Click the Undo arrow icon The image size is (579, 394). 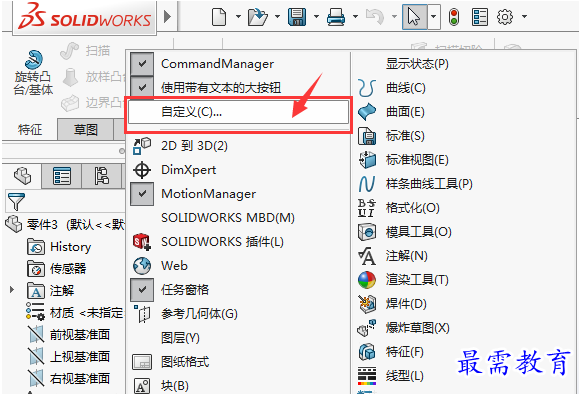[375, 17]
